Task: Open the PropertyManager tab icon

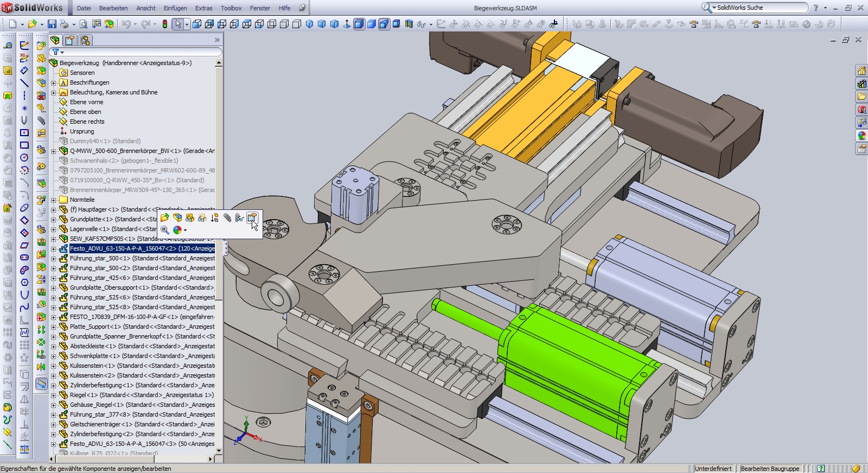Action: point(70,40)
